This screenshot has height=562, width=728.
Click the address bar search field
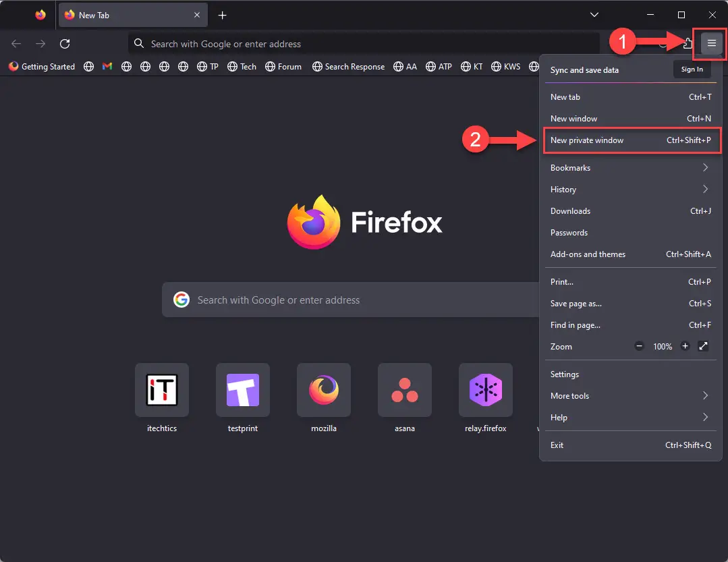click(x=364, y=44)
